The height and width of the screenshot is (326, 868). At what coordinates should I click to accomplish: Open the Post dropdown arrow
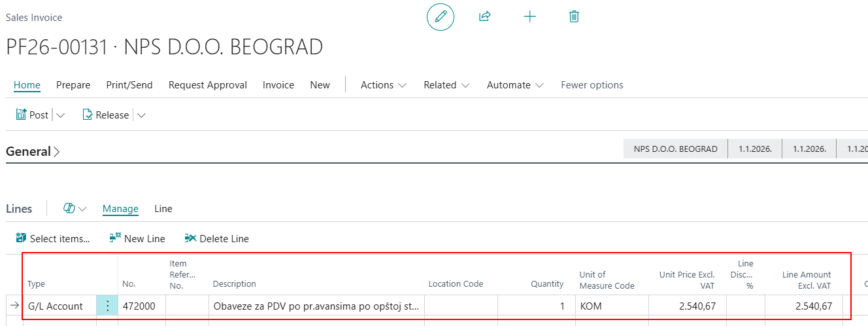coord(61,115)
